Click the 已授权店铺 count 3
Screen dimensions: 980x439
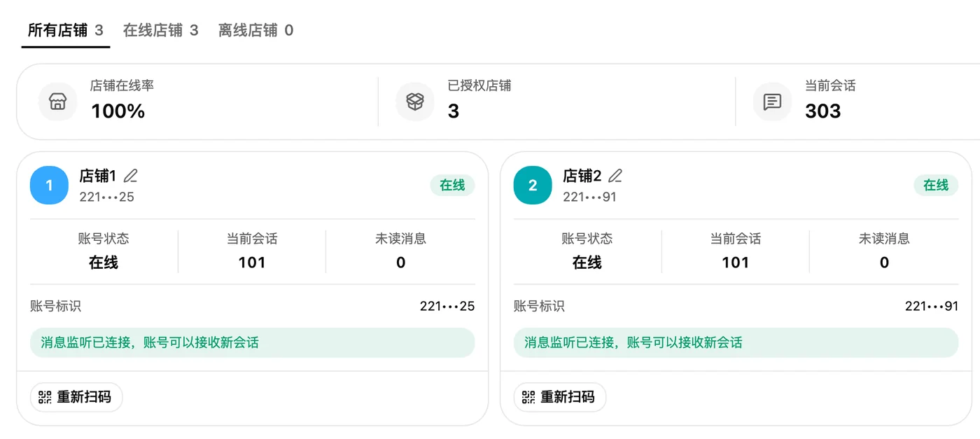(x=454, y=111)
